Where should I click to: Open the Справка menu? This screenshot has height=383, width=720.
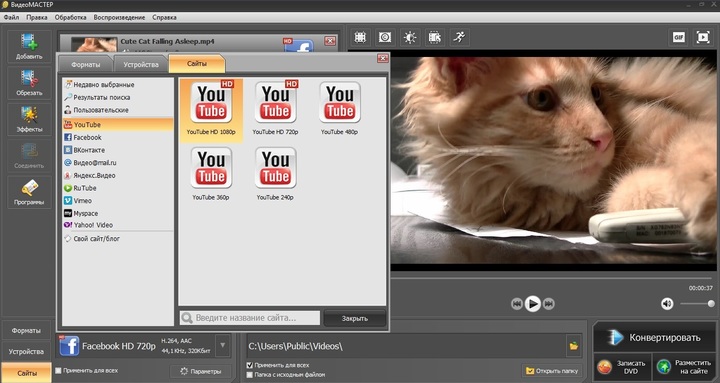[164, 17]
